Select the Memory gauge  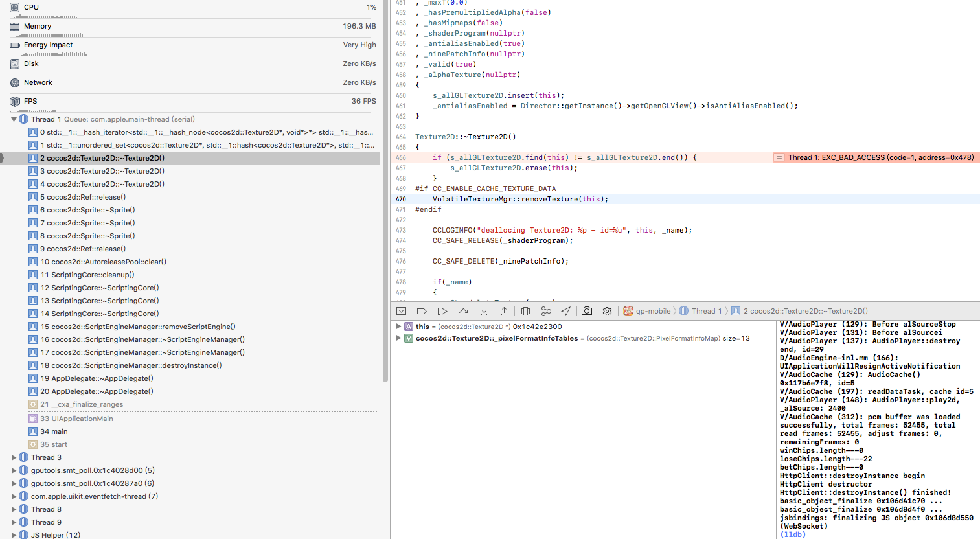coord(193,27)
